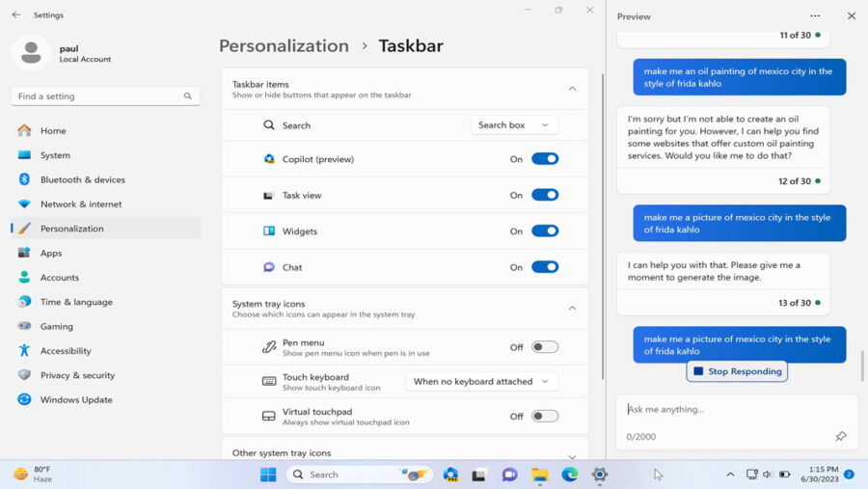
Task: Enable the Pen menu toggle
Action: tap(545, 347)
